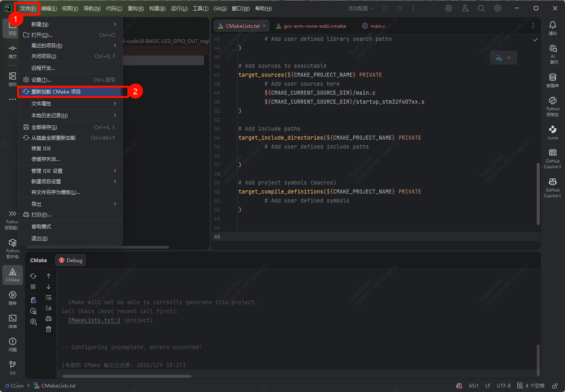The height and width of the screenshot is (392, 565).
Task: Select 重新加载 CMake 项目 in the File menu
Action: point(56,92)
